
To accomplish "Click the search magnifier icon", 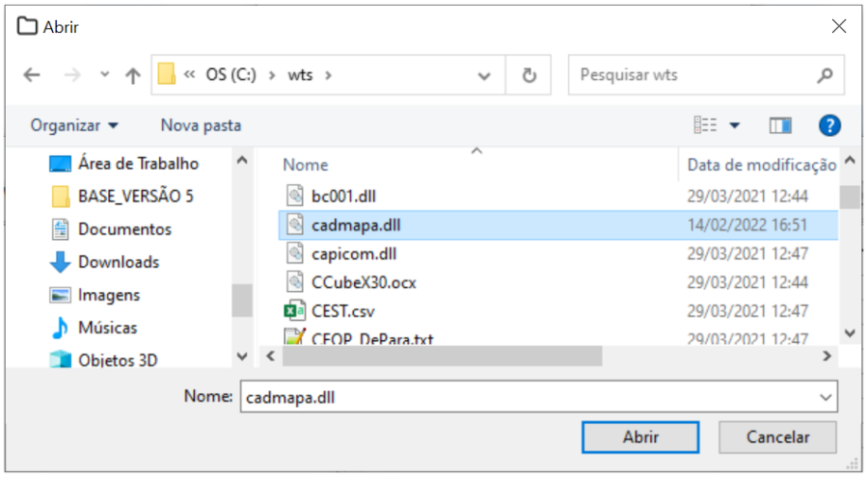I will (825, 75).
